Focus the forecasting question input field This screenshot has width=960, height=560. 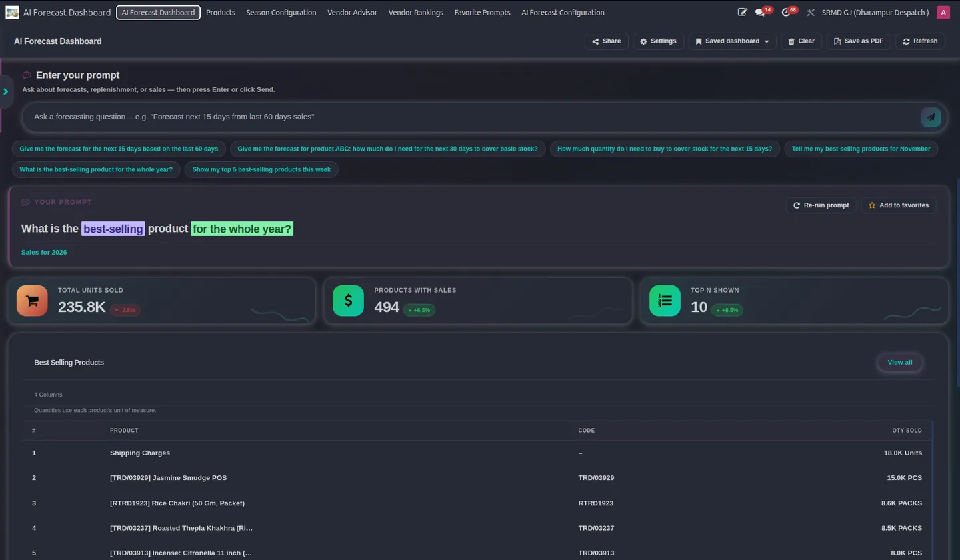tap(473, 117)
